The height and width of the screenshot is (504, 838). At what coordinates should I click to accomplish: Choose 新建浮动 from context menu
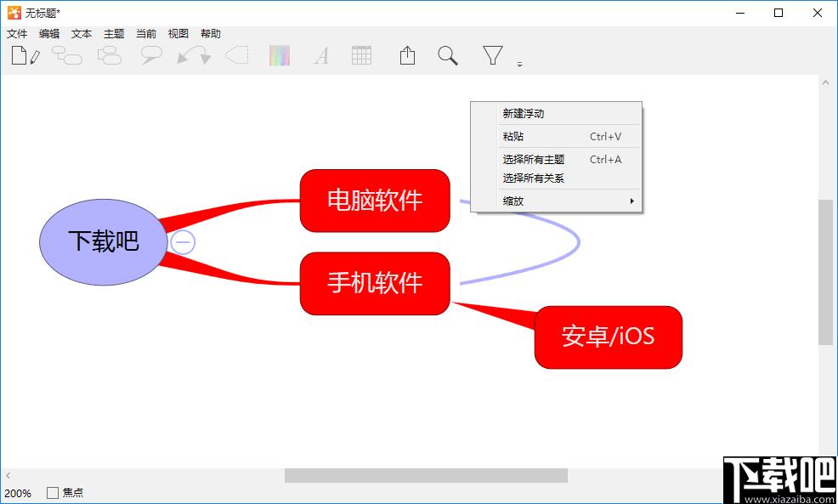(x=556, y=113)
